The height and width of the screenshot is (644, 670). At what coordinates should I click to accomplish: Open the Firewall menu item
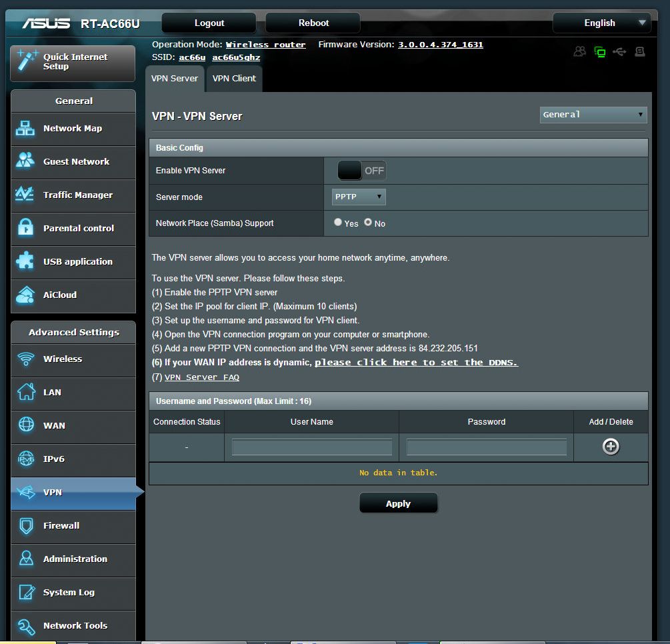[73, 526]
